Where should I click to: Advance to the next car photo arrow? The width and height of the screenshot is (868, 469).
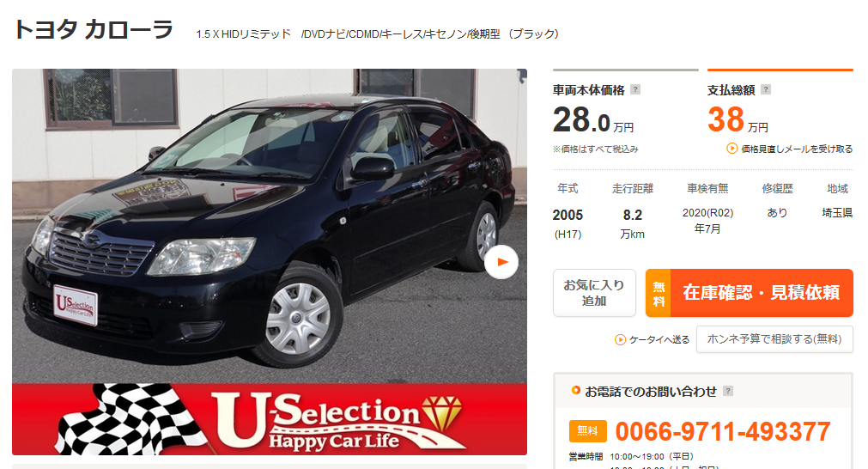[x=501, y=262]
